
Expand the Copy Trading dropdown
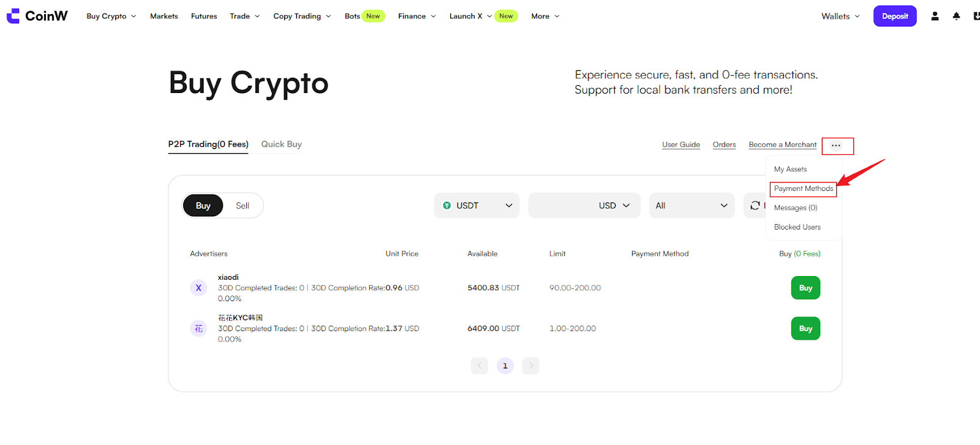point(302,17)
